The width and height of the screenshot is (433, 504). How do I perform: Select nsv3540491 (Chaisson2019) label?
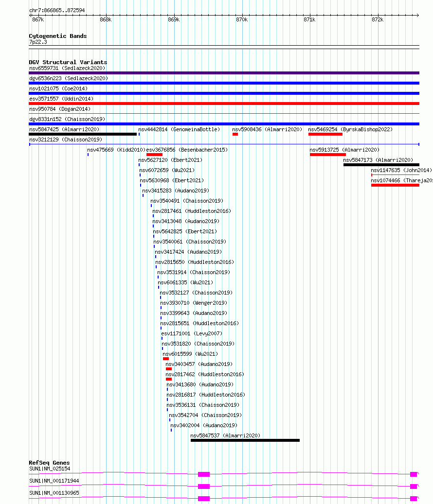[187, 201]
